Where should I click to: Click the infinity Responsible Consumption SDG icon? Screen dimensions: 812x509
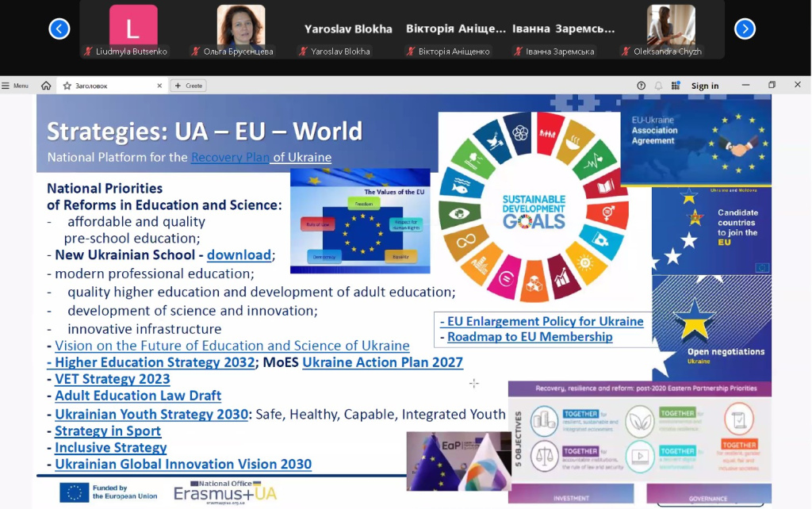465,241
